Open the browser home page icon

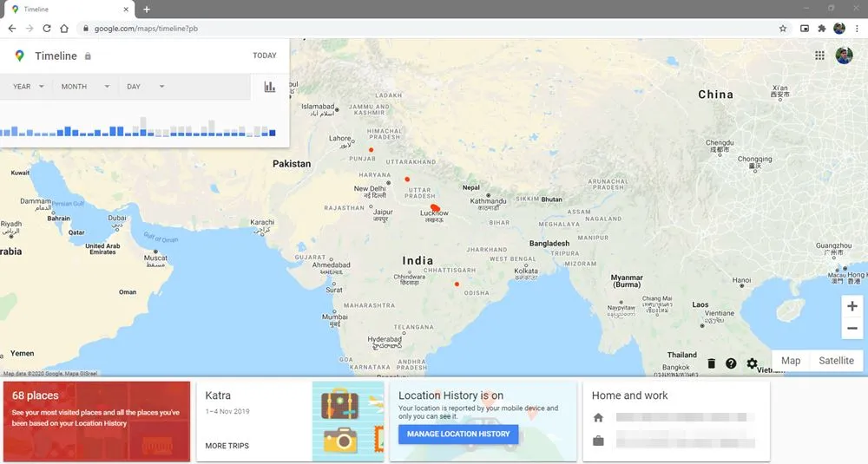point(64,29)
